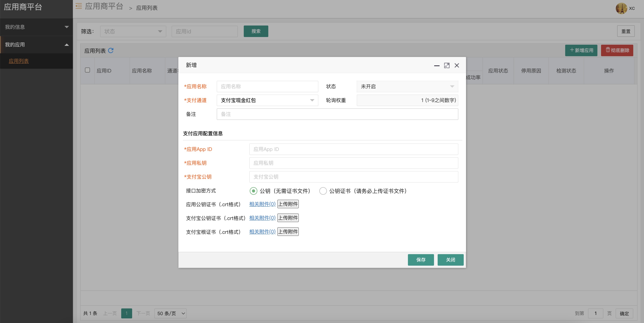Image resolution: width=644 pixels, height=323 pixels.
Task: Focus the 应用App ID input field
Action: (x=353, y=149)
